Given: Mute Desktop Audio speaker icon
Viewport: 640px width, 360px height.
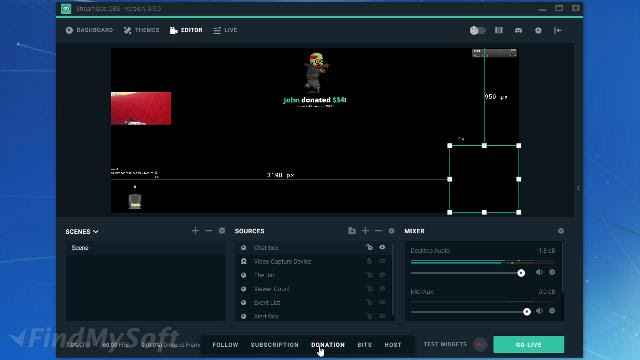Looking at the screenshot, I should coord(539,272).
